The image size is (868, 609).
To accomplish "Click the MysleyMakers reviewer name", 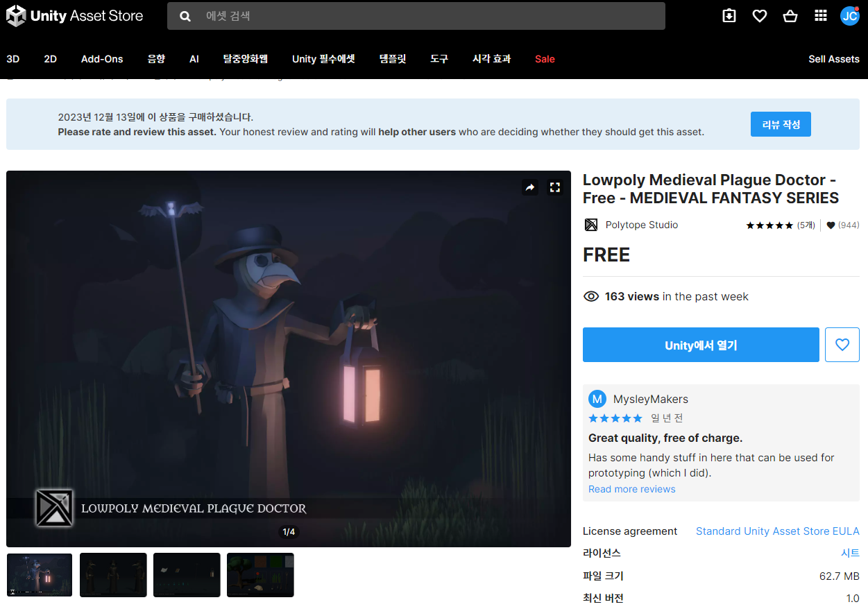I will click(x=651, y=399).
